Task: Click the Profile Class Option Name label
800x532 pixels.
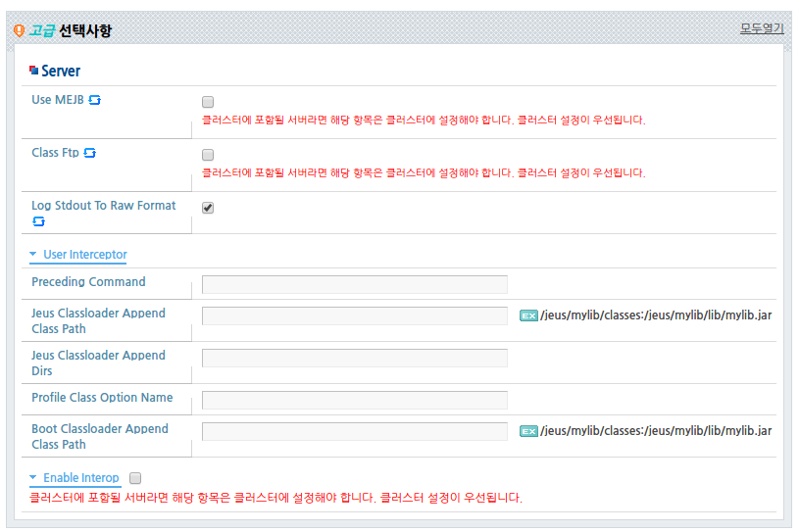Action: coord(102,398)
